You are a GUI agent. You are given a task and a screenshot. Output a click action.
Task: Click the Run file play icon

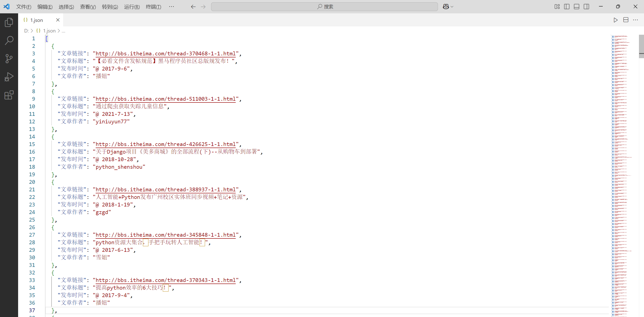click(615, 20)
